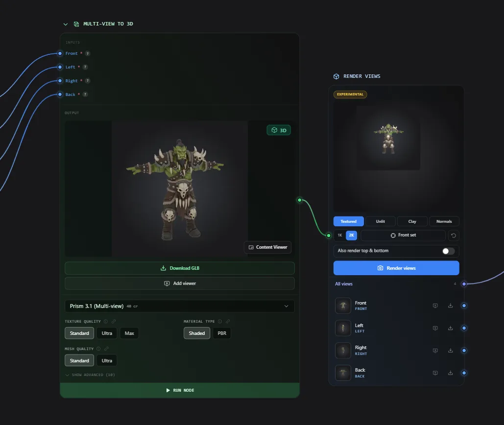This screenshot has height=425, width=504.
Task: Click the Front view output port
Action: (464, 306)
